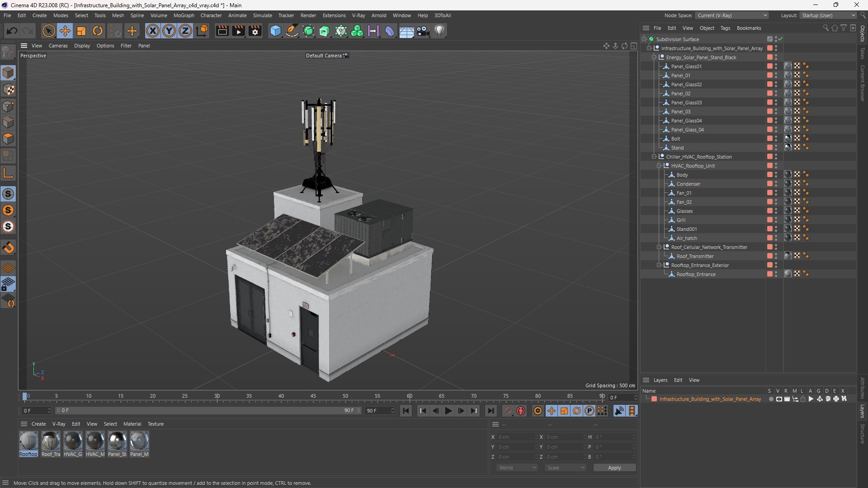Select the Rooftop material thumbnail
Viewport: 868px width, 488px height.
pyautogui.click(x=28, y=441)
